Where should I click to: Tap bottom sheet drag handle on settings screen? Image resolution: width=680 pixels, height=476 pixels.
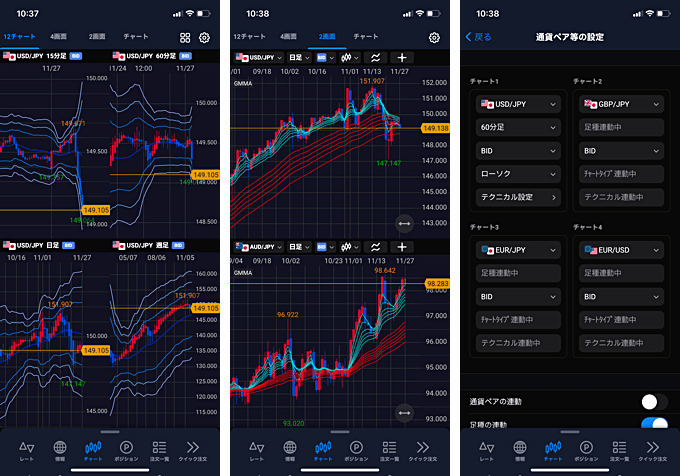pyautogui.click(x=569, y=432)
